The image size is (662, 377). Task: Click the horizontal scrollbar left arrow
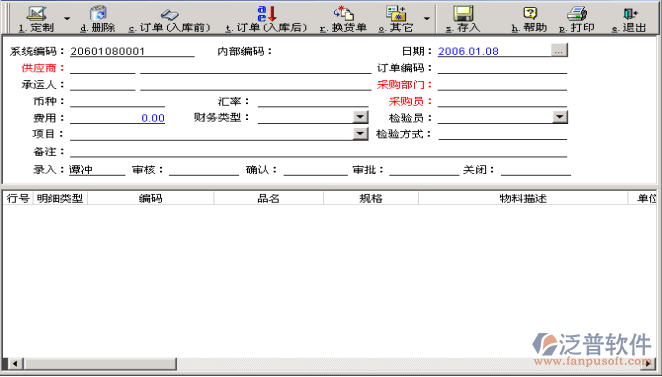(x=15, y=363)
